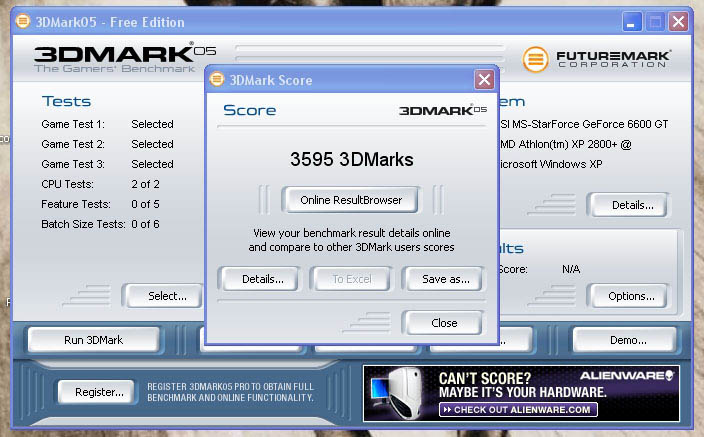Click 'Selected' next to Game Test 2
This screenshot has width=704, height=437.
click(152, 144)
